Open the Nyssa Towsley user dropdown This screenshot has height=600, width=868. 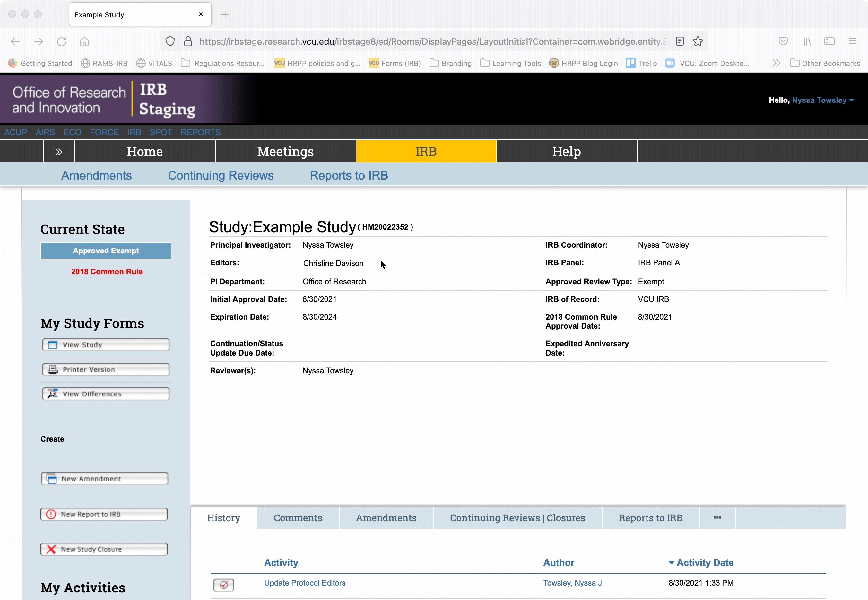pos(822,100)
